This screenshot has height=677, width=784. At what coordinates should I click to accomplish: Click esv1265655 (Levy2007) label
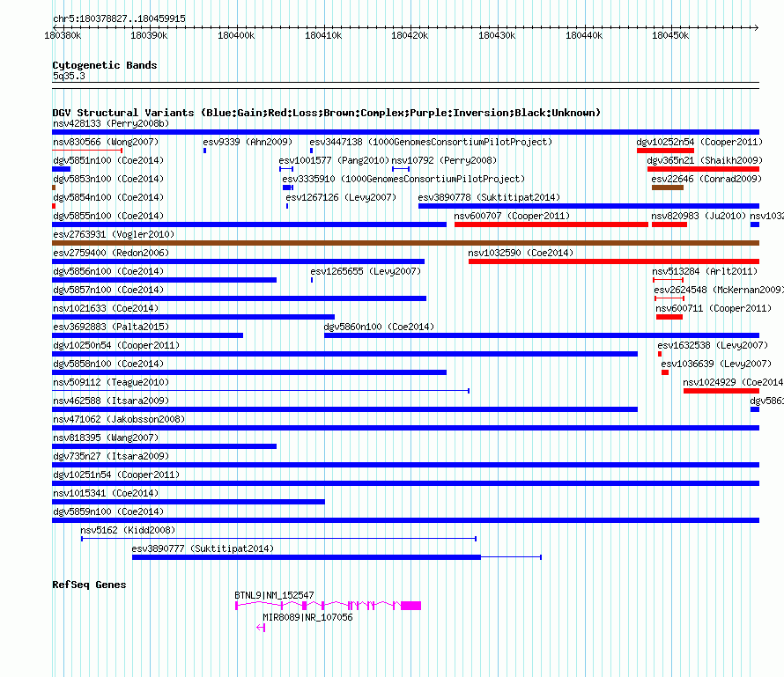coord(366,271)
